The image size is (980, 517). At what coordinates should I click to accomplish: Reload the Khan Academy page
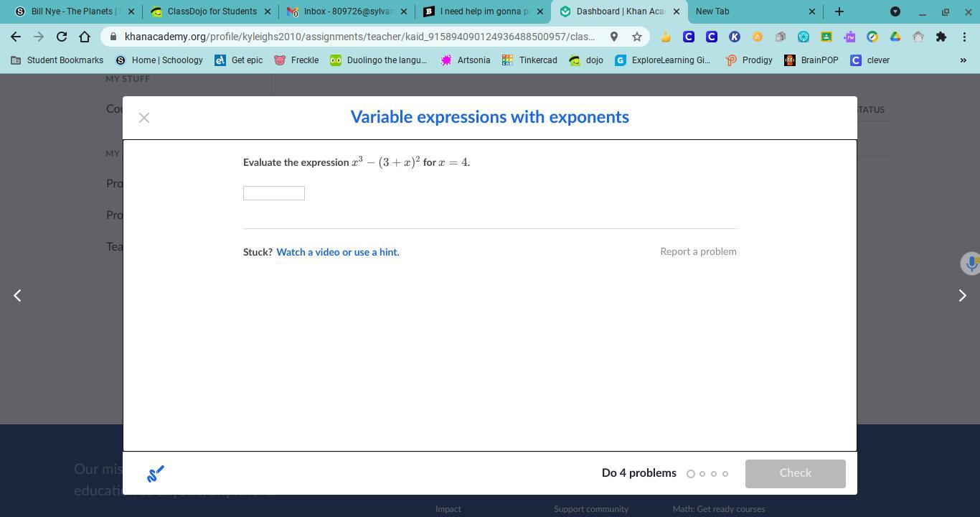(62, 37)
